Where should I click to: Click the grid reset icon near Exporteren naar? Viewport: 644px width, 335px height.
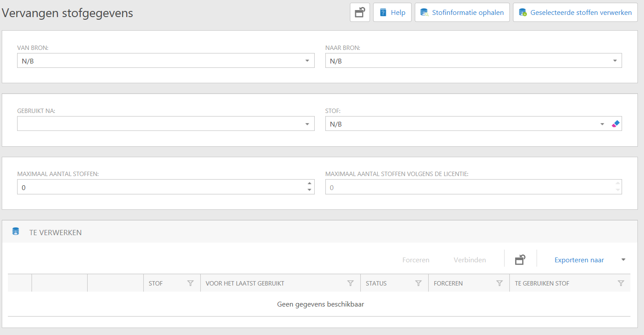(520, 260)
